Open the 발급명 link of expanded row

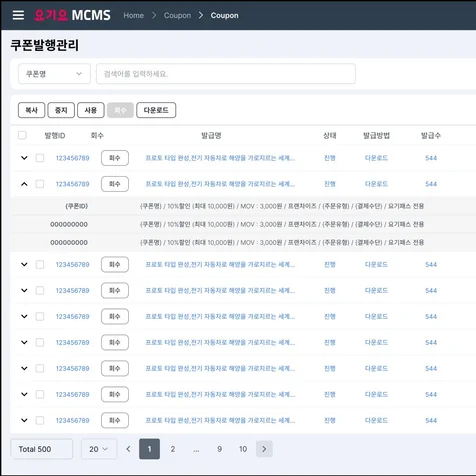220,184
